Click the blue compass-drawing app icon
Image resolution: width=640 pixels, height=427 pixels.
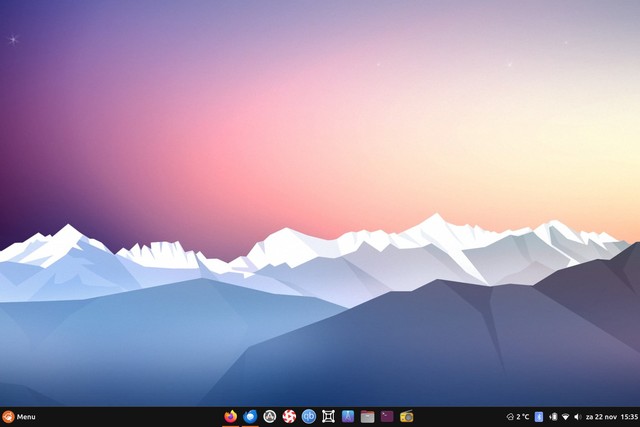[x=348, y=417]
